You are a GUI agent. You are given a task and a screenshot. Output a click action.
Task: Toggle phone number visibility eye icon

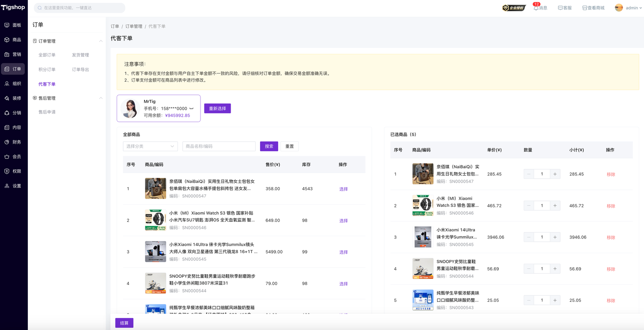(192, 109)
